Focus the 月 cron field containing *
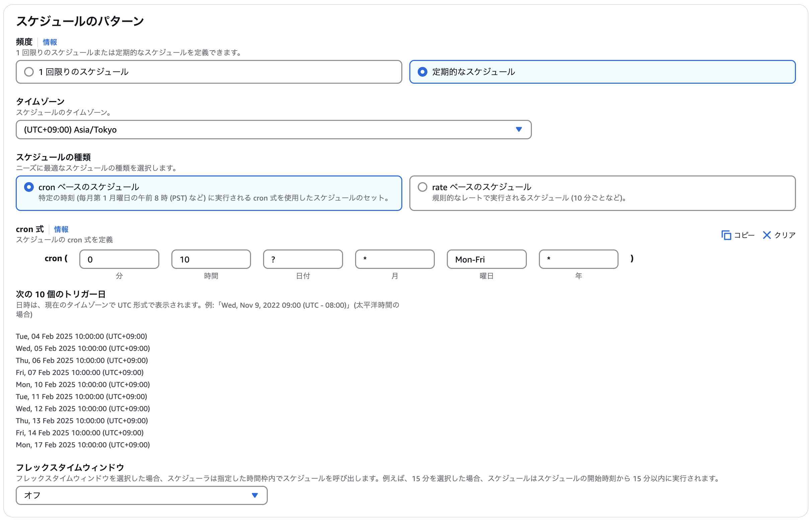The image size is (812, 521). pyautogui.click(x=395, y=259)
